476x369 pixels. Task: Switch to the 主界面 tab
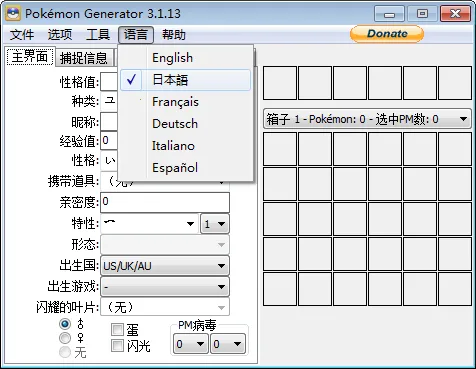point(30,57)
